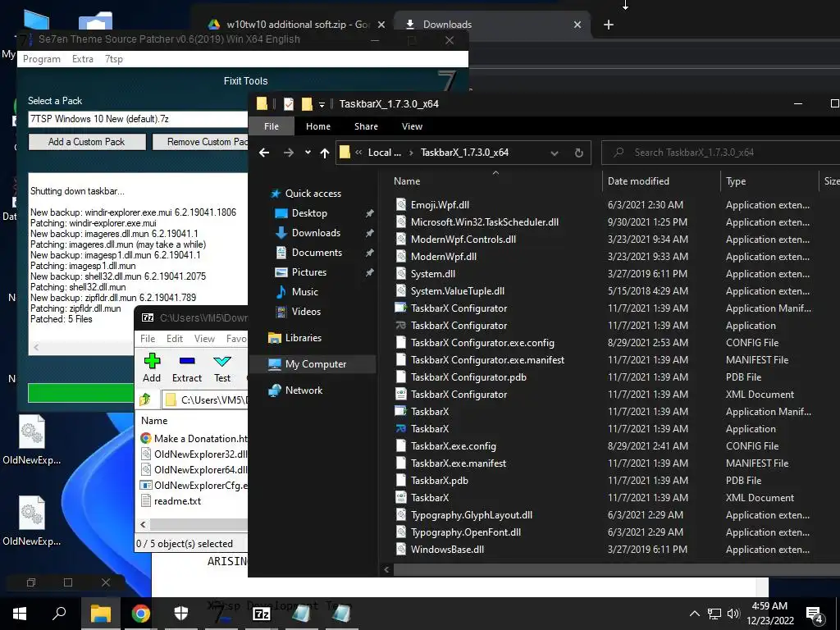Open Explorer Share ribbon tab
The height and width of the screenshot is (630, 840).
point(366,126)
